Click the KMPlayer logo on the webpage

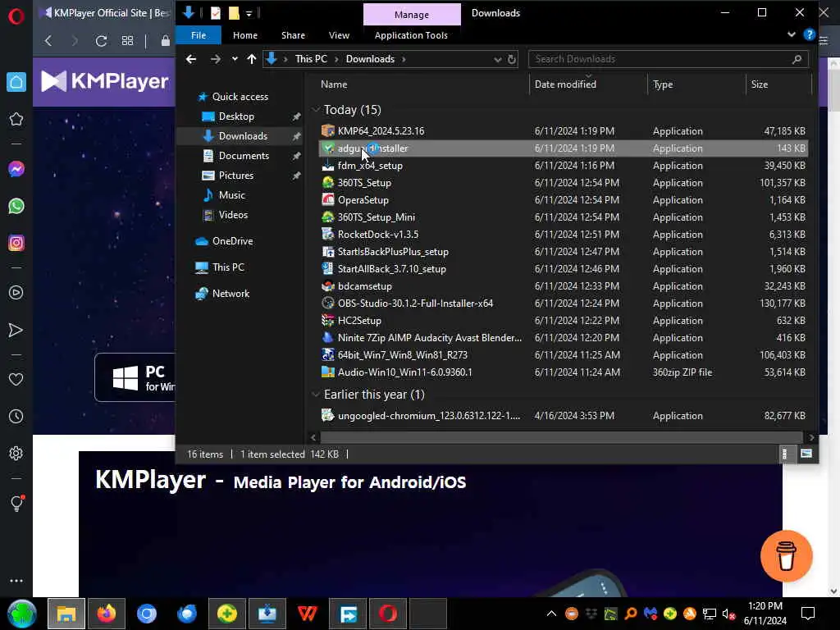click(105, 81)
